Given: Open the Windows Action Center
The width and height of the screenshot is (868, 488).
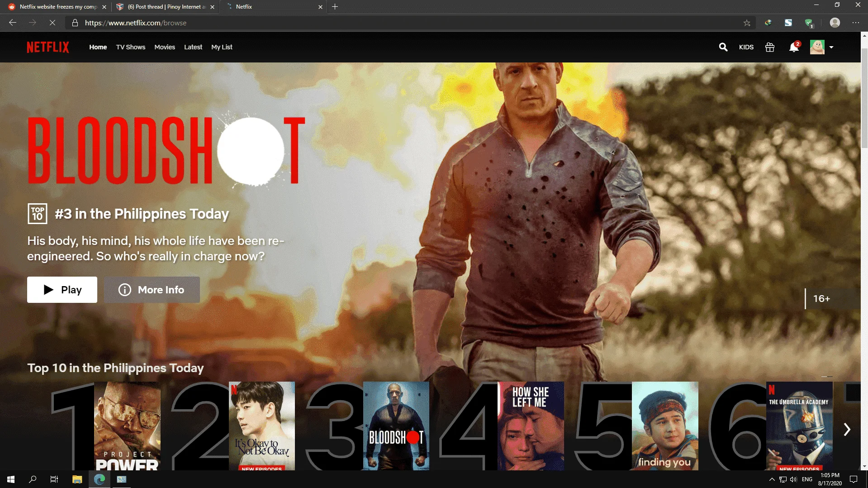Looking at the screenshot, I should click(854, 479).
